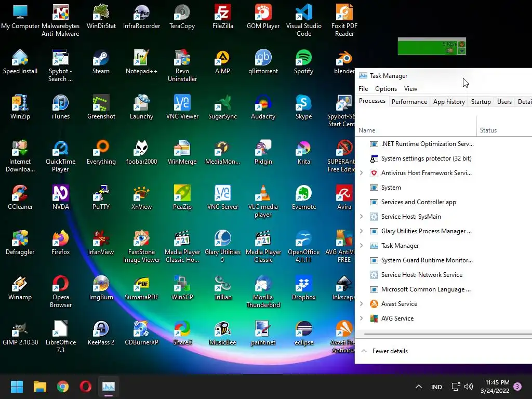
Task: Select the qBittorrent desktop icon
Action: tap(263, 62)
